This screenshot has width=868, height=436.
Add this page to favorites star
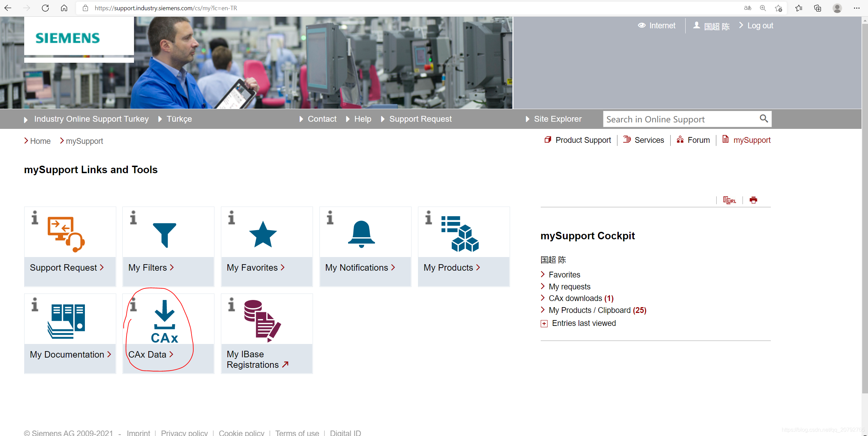(778, 8)
